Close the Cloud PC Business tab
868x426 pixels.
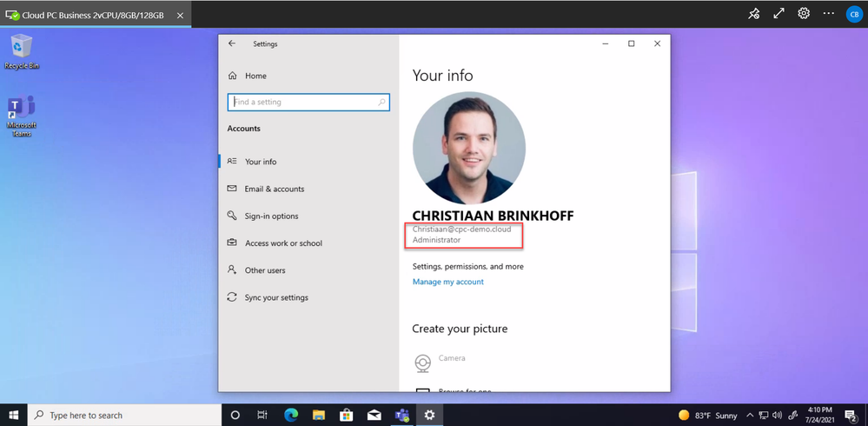[180, 15]
